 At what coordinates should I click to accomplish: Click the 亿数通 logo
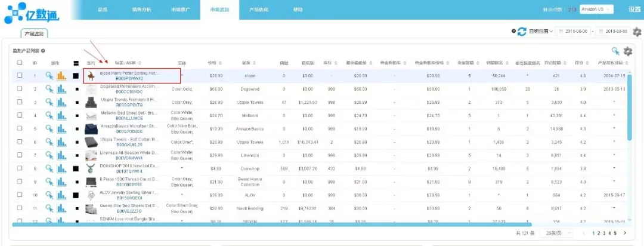coord(32,13)
